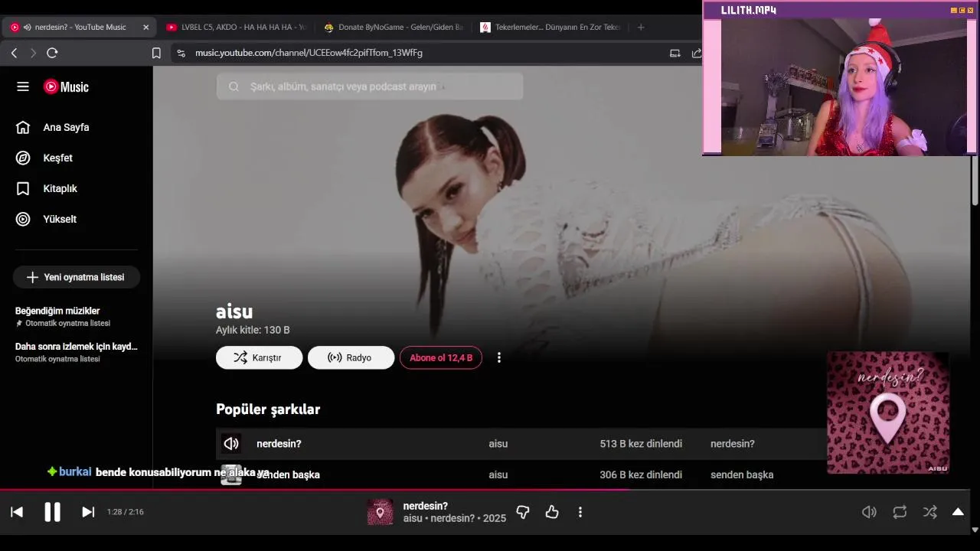
Task: Click the address bar URL
Action: click(x=309, y=53)
